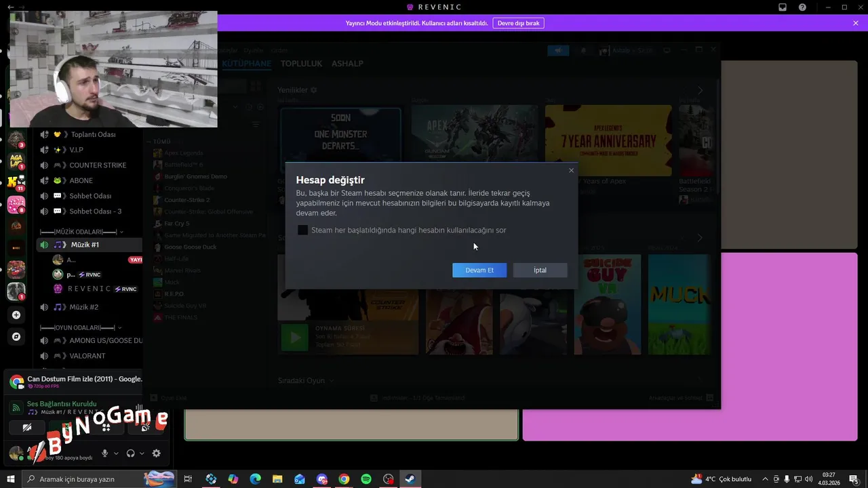Screen dimensions: 868x488
Task: Click the Devam Et button
Action: point(479,270)
